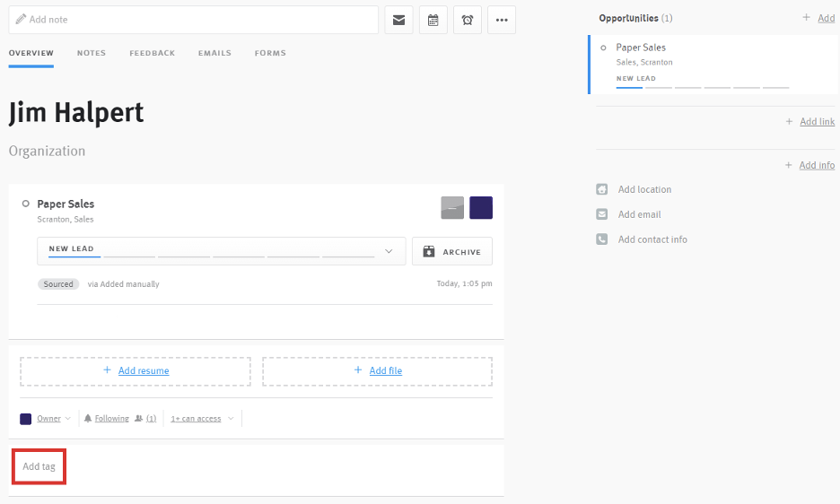Click the Add tag field
This screenshot has height=504, width=840.
coord(39,466)
